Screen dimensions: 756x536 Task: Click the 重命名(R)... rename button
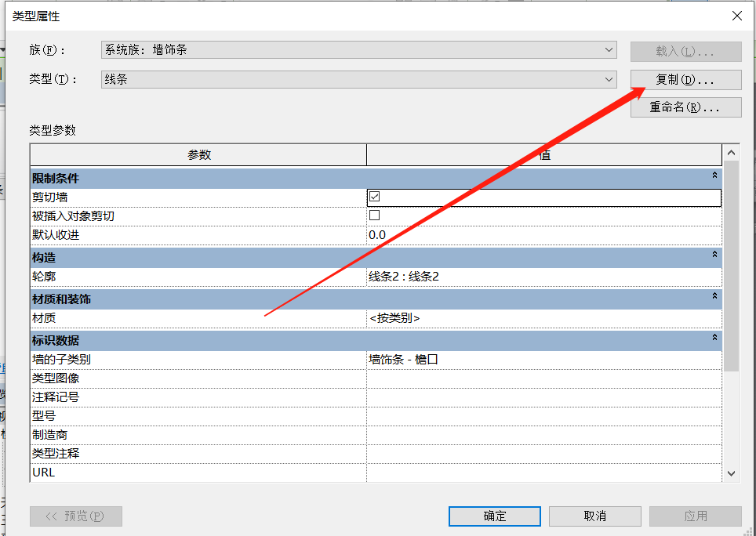click(685, 107)
